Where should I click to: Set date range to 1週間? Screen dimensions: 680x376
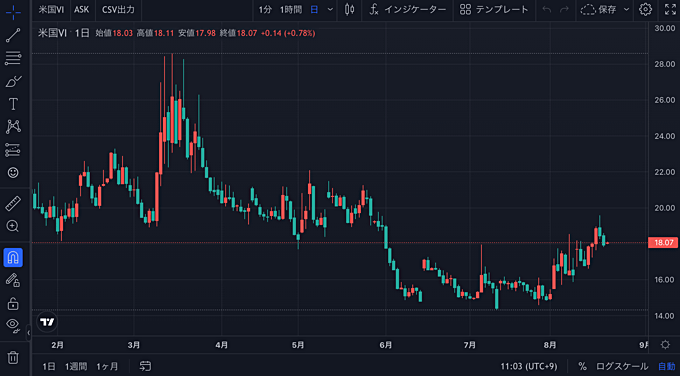76,366
